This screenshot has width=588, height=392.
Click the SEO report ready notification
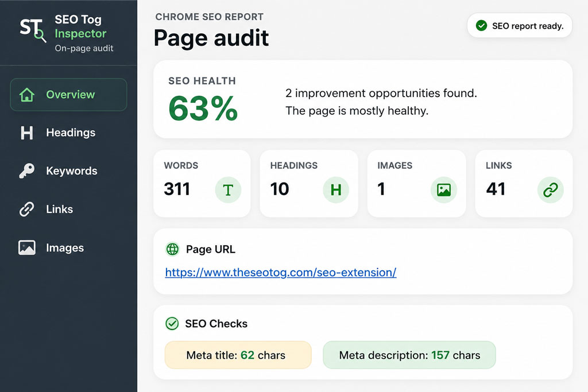[520, 26]
